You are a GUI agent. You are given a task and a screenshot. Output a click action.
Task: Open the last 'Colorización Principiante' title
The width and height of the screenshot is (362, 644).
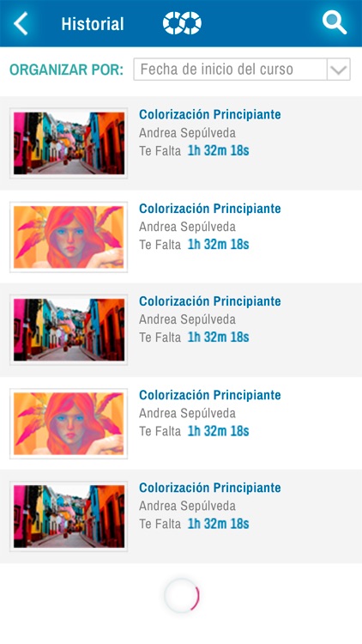[209, 488]
